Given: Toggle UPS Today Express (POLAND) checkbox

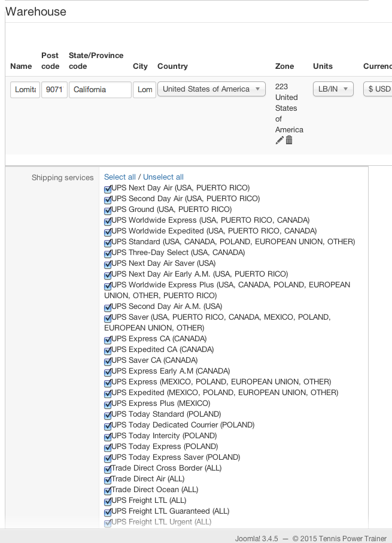Looking at the screenshot, I should (x=108, y=447).
